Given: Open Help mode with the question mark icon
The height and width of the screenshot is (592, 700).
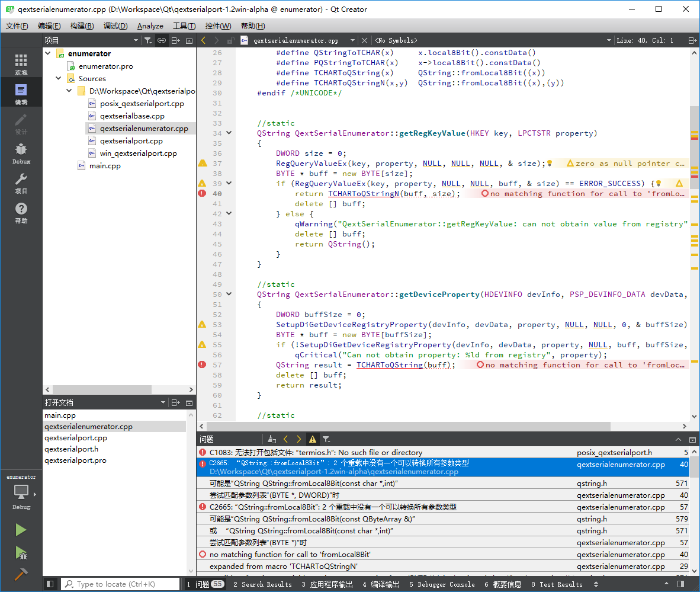Looking at the screenshot, I should 21,212.
